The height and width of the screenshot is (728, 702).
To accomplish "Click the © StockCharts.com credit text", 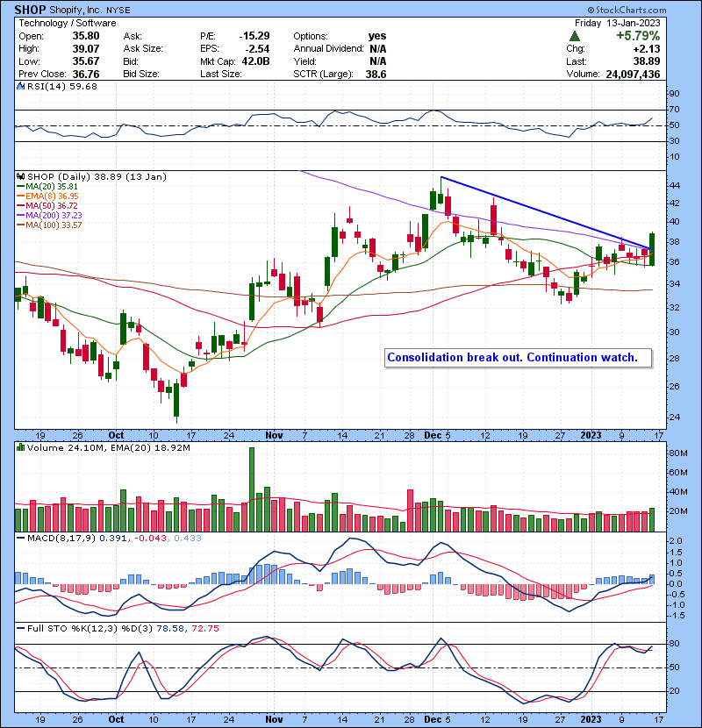I will (627, 10).
